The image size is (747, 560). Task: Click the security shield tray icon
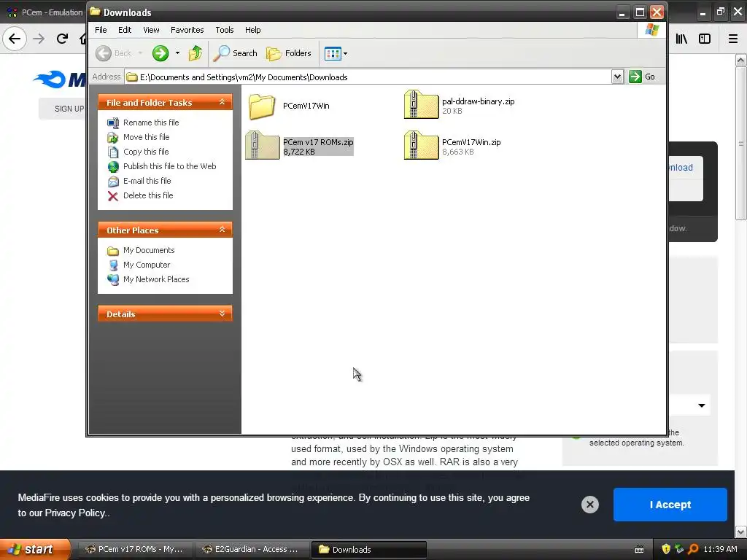click(665, 550)
